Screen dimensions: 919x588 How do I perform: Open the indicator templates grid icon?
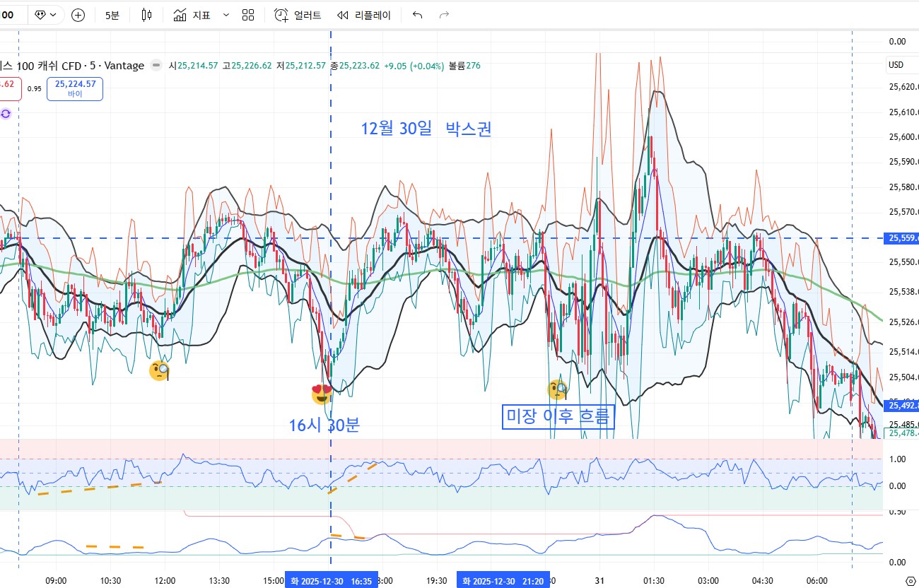click(248, 15)
